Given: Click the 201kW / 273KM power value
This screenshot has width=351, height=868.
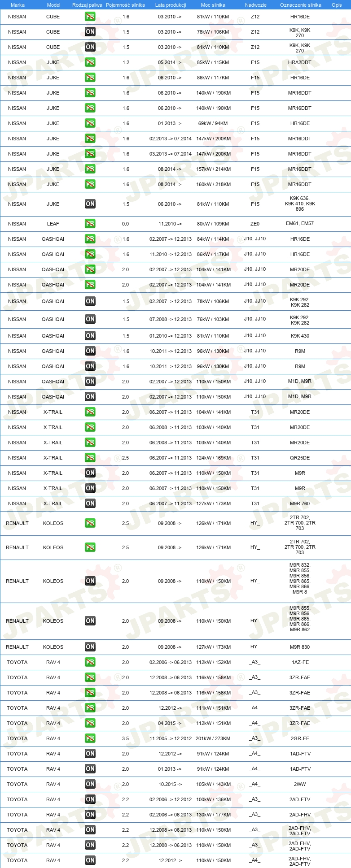Looking at the screenshot, I should pyautogui.click(x=213, y=738).
